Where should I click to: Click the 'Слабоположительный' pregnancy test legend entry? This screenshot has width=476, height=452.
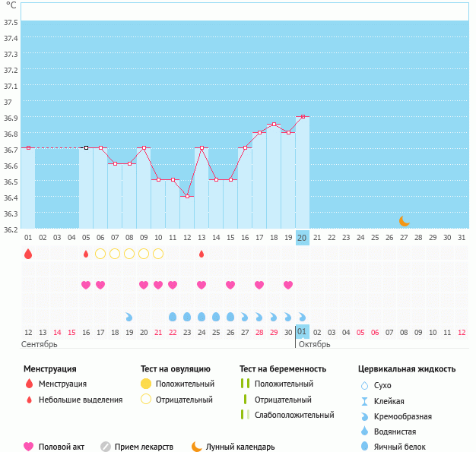294,415
